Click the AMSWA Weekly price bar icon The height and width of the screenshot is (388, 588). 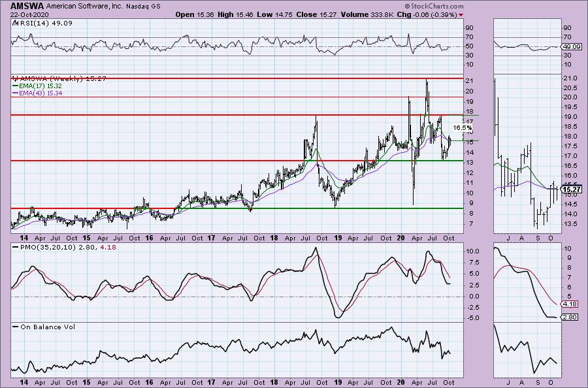(x=14, y=78)
